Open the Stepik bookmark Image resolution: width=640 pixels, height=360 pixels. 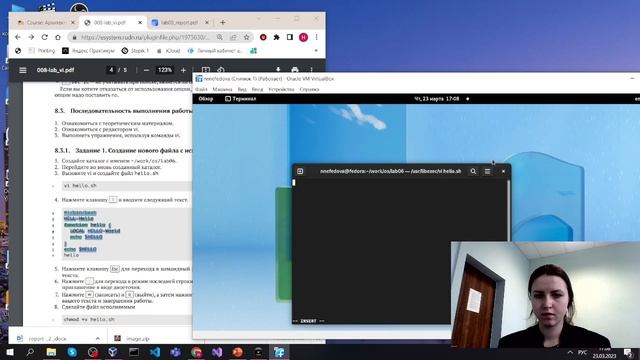coord(135,51)
